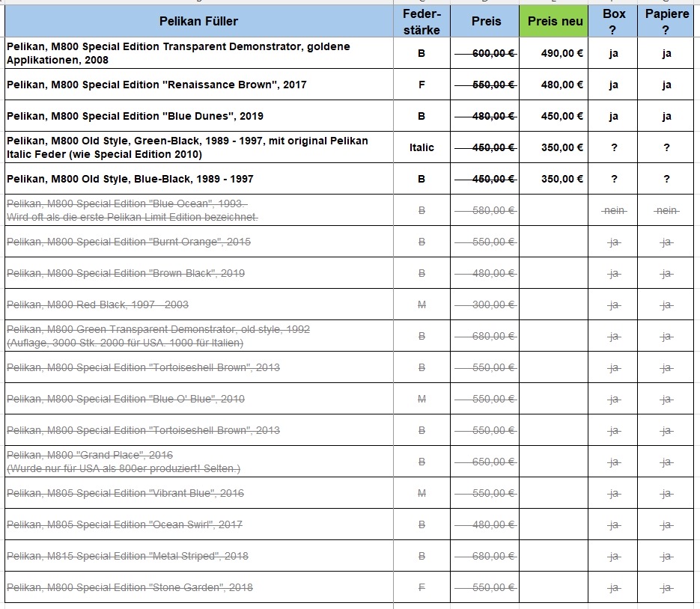This screenshot has height=609, width=700.
Task: Select Box '?' in Old Style Green-Black row
Action: click(613, 147)
